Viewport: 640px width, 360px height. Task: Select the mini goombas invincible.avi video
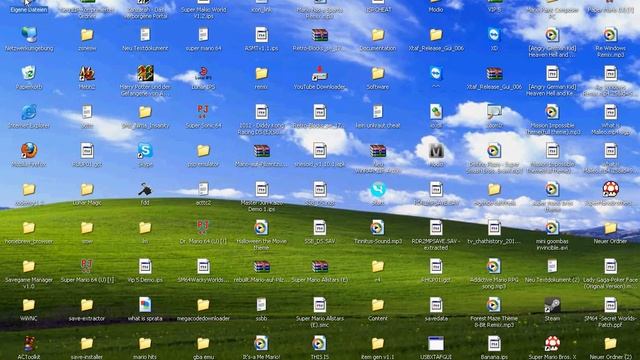(x=552, y=228)
